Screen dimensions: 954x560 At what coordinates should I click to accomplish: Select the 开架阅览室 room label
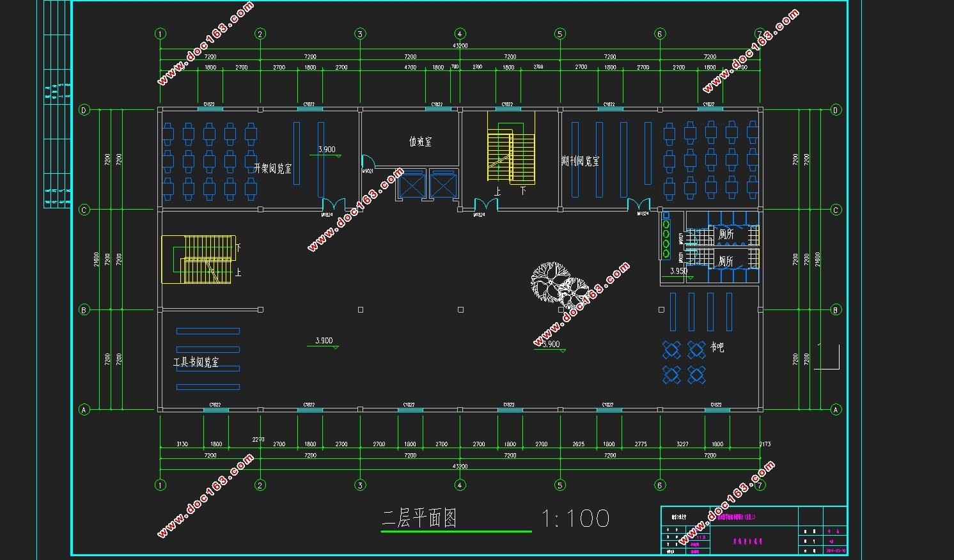[x=272, y=169]
